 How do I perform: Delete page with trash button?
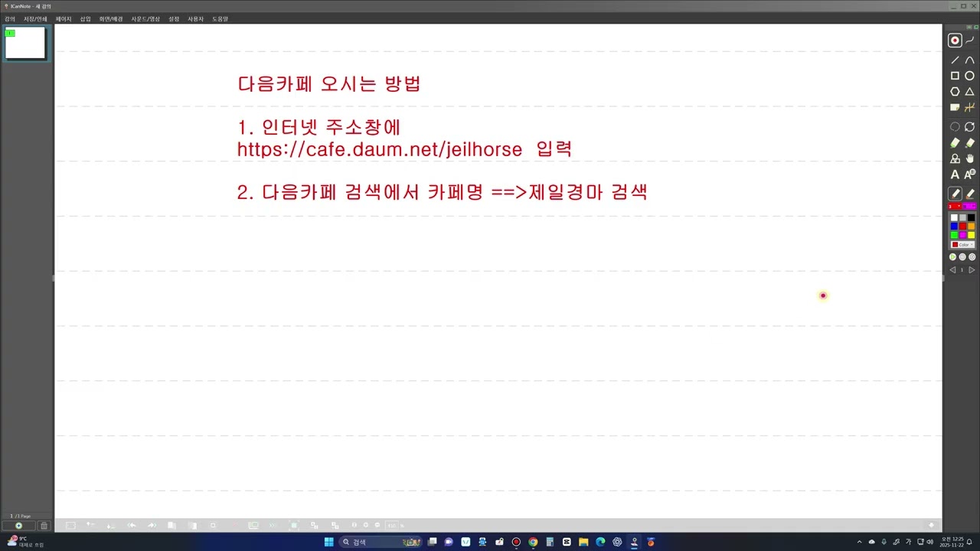click(x=44, y=526)
